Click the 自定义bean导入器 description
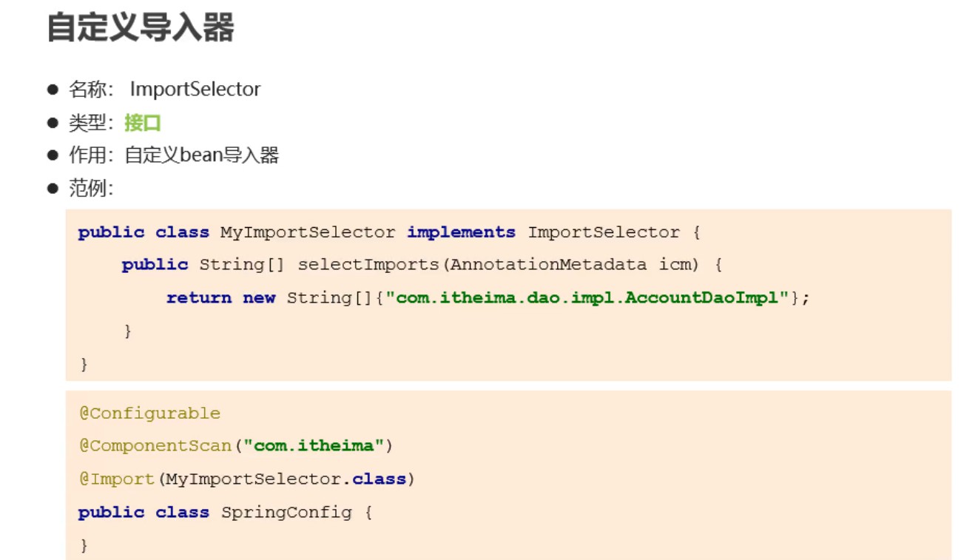The image size is (975, 560). tap(201, 155)
